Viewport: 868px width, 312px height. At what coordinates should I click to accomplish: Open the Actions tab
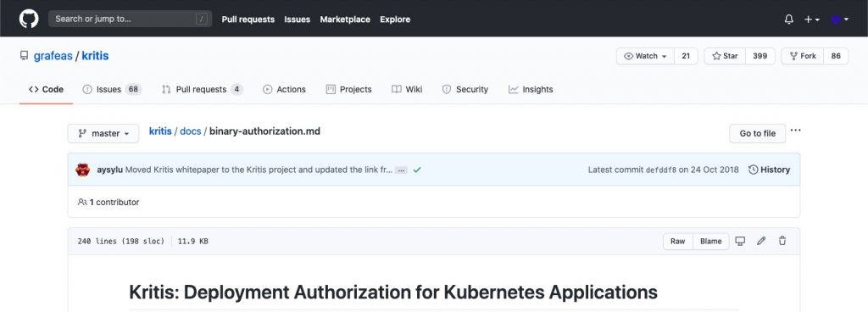[284, 89]
